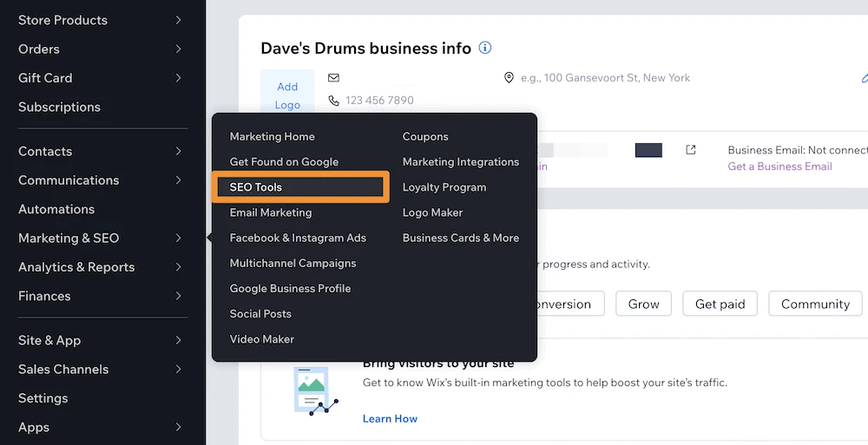Image resolution: width=868 pixels, height=445 pixels.
Task: Click the site traffic illustration thumbnail
Action: tap(315, 391)
